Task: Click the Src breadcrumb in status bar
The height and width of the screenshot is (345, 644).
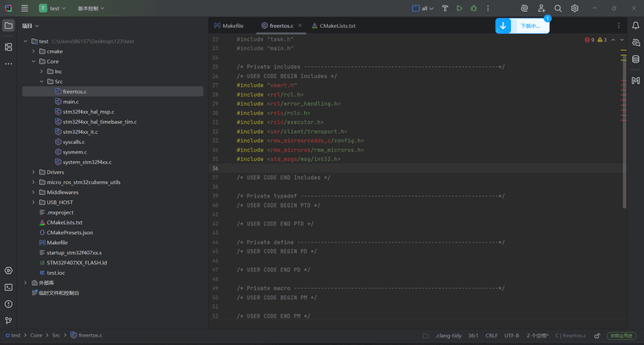Action: [x=56, y=336]
